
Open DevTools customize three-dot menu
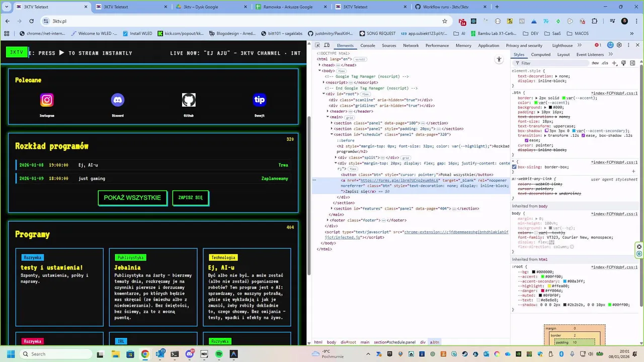628,45
